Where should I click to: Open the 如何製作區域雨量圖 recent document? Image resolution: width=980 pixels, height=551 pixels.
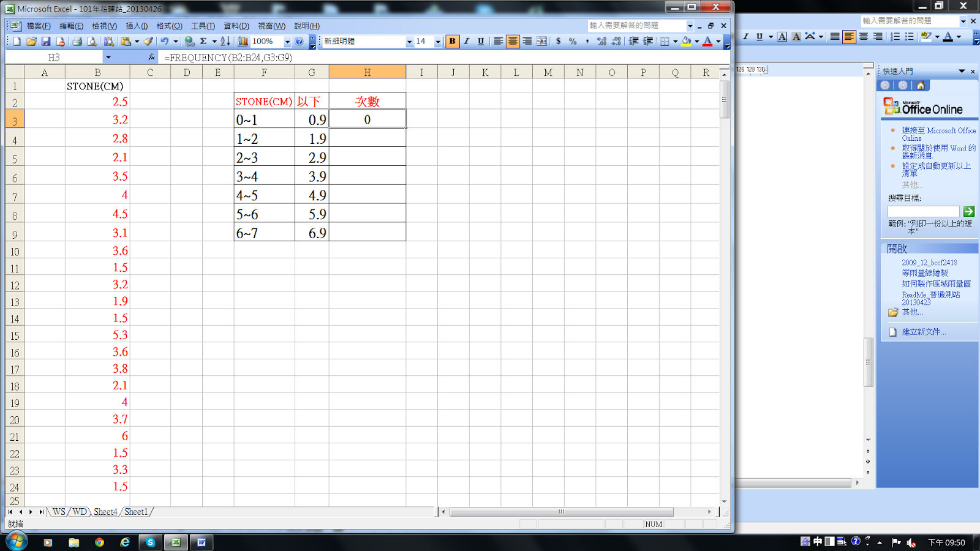pos(936,284)
